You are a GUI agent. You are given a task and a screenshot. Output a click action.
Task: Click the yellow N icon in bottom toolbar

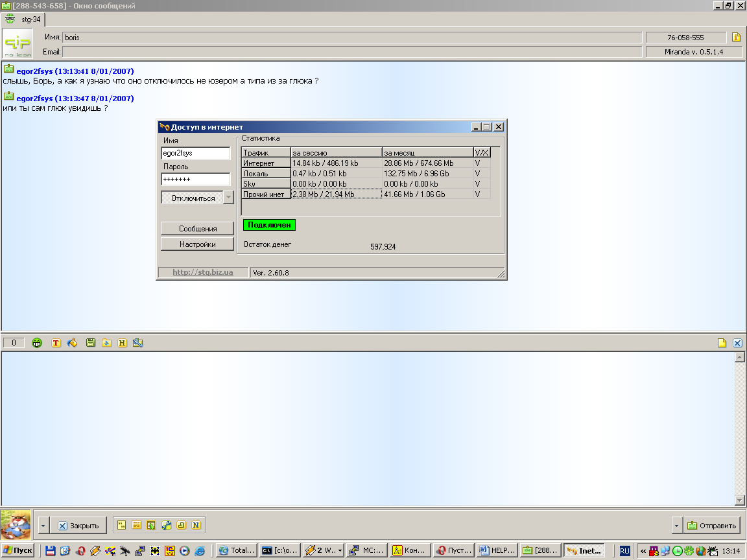[x=196, y=525]
